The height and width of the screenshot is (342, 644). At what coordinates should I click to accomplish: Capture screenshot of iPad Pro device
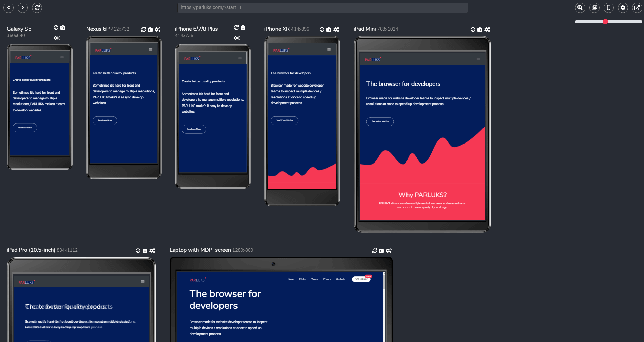tap(145, 251)
